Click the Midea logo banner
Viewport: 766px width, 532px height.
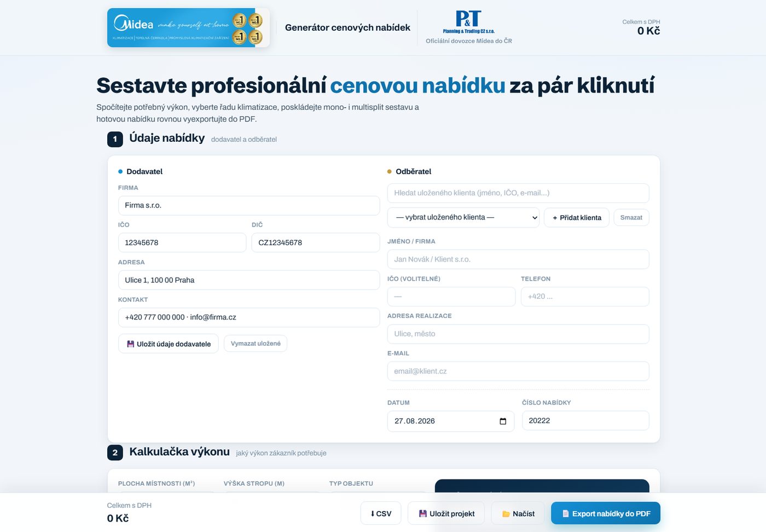(188, 27)
